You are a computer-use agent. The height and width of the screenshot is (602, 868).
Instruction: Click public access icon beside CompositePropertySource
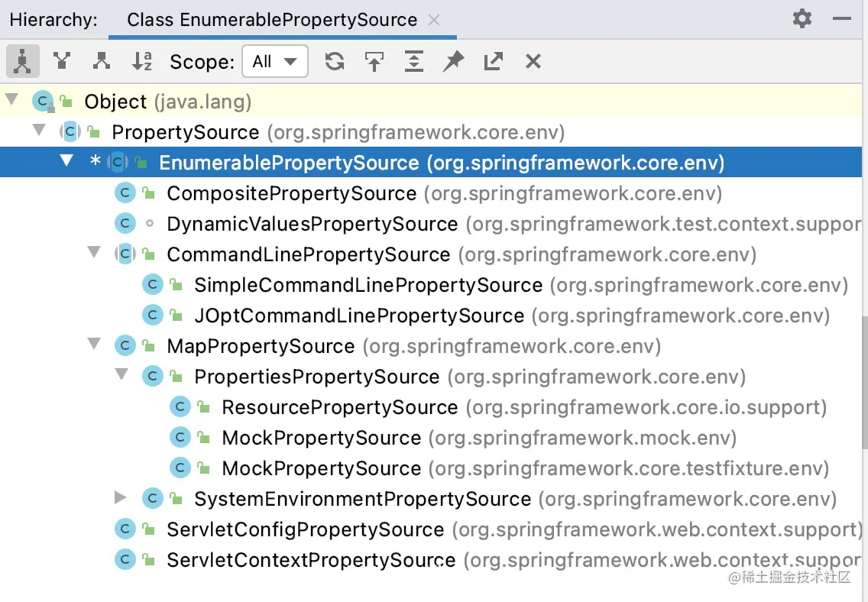(x=148, y=193)
